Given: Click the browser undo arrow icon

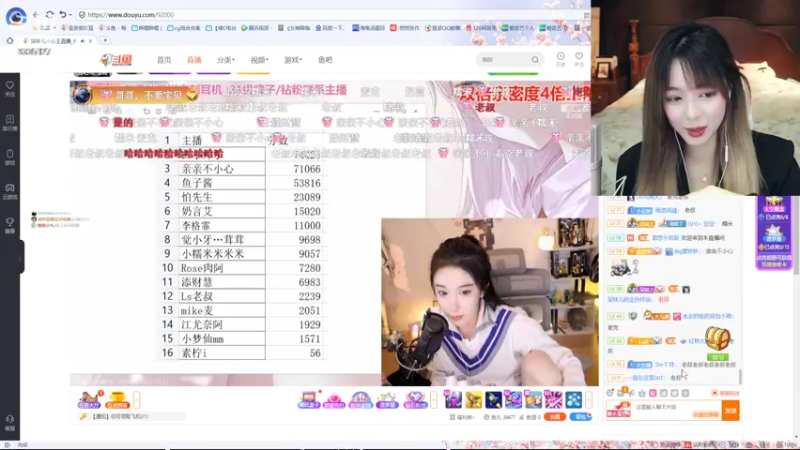Looking at the screenshot, I should tap(62, 15).
